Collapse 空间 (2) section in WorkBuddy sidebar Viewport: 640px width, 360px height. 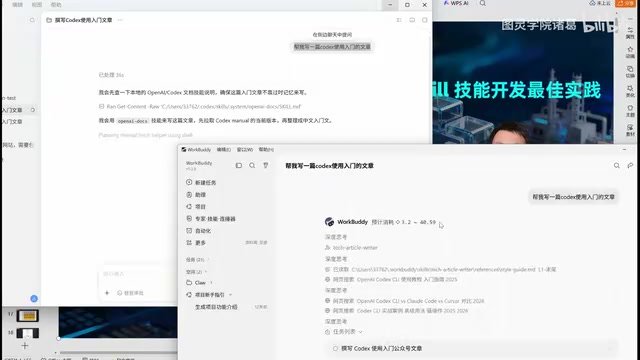click(196, 271)
